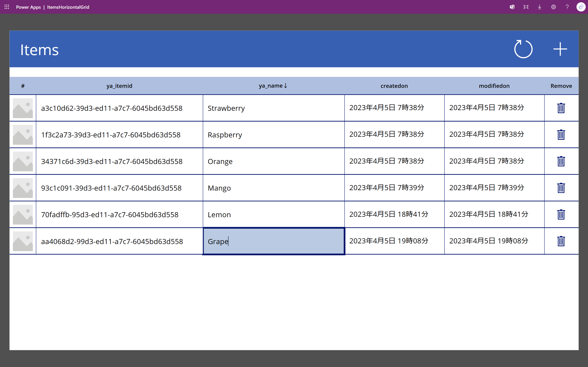Click the refresh icon in Items header
This screenshot has width=588, height=367.
tap(523, 49)
